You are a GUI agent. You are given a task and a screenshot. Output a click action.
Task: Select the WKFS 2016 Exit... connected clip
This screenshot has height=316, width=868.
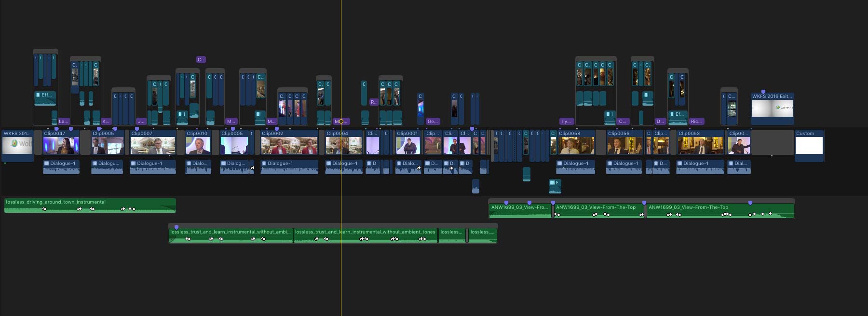click(x=773, y=109)
